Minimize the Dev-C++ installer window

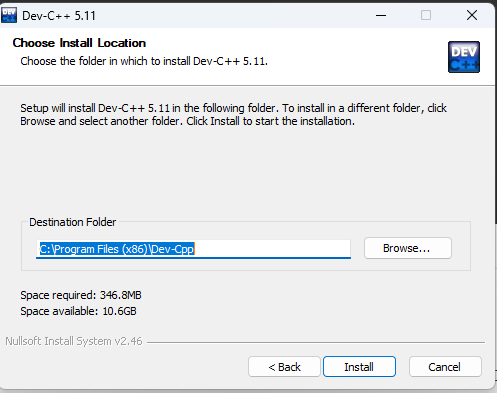pyautogui.click(x=381, y=15)
